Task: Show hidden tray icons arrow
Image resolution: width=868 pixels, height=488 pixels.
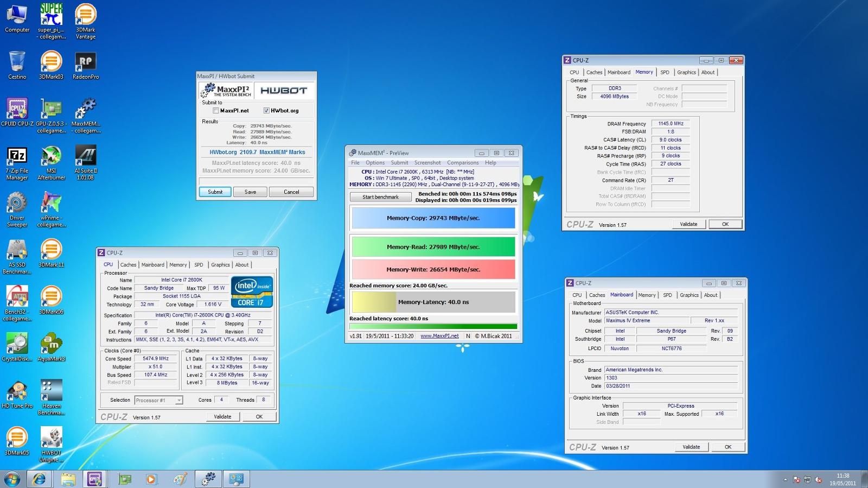Action: [785, 480]
